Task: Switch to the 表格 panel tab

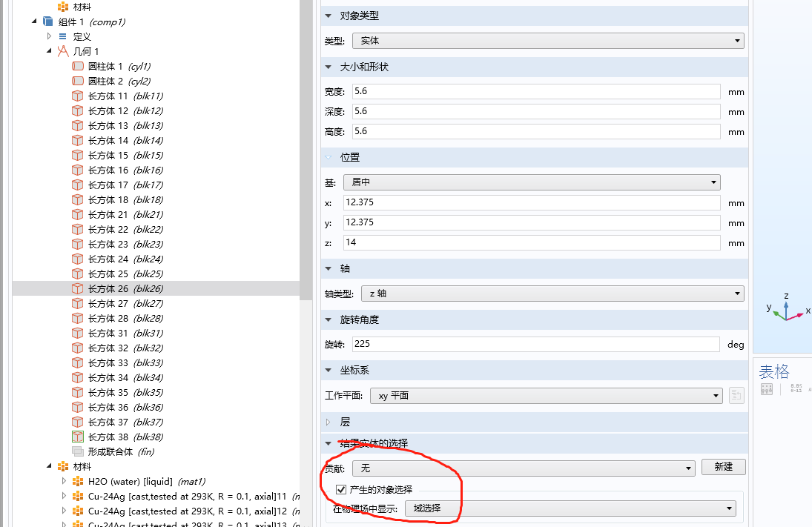Action: point(773,371)
